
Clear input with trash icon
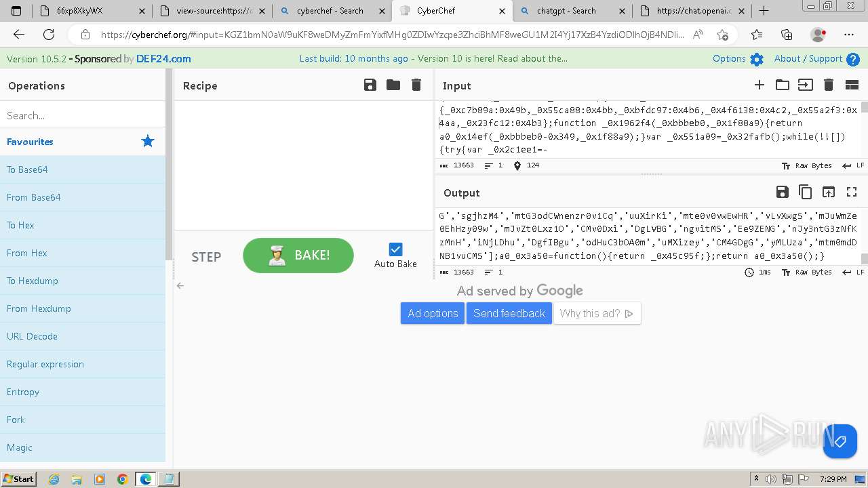[x=828, y=85]
